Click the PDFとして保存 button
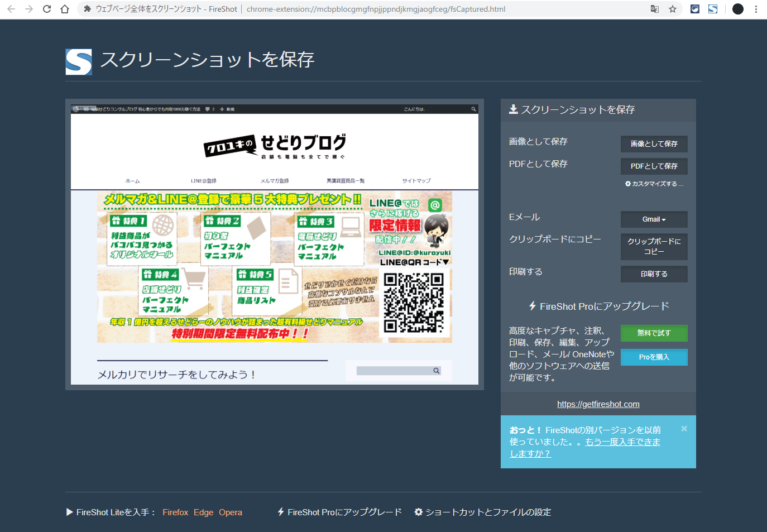Screen dimensions: 767x532 tap(654, 166)
